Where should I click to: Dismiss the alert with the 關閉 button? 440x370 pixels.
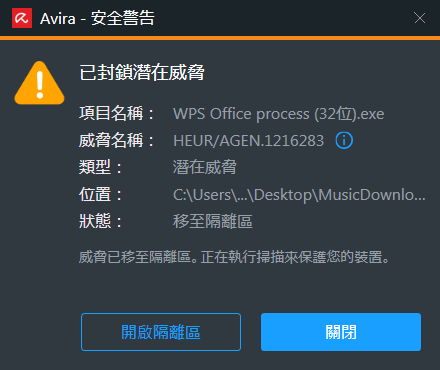(x=341, y=332)
